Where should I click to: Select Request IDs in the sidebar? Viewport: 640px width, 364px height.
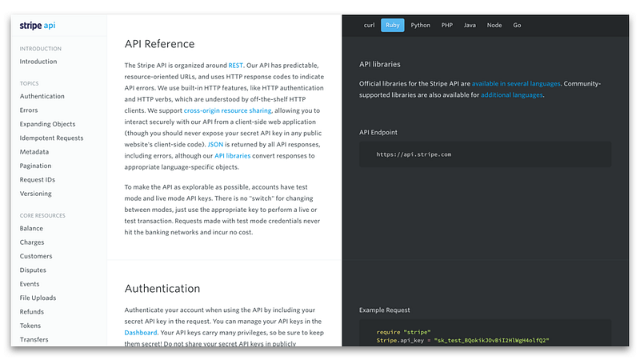point(37,179)
